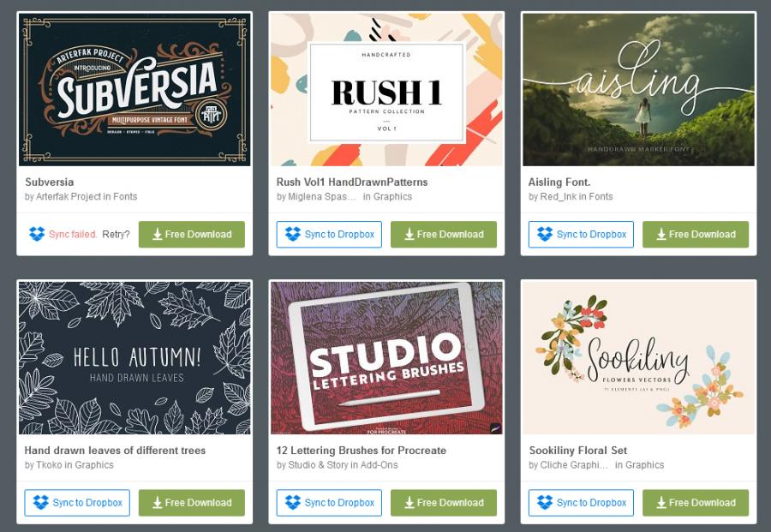The image size is (771, 532).
Task: Click Retry? link under Subversia
Action: point(116,235)
